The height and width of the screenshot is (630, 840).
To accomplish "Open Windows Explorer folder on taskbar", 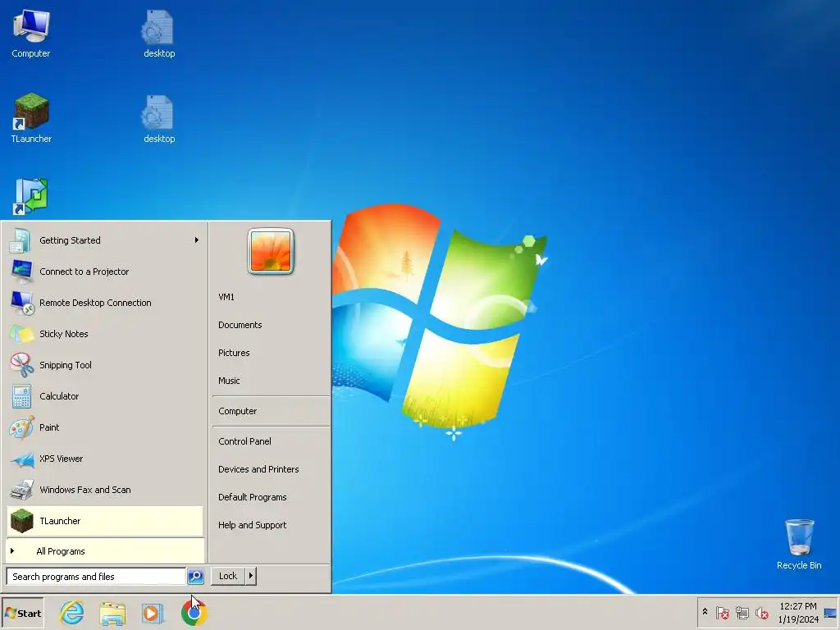I will [112, 614].
